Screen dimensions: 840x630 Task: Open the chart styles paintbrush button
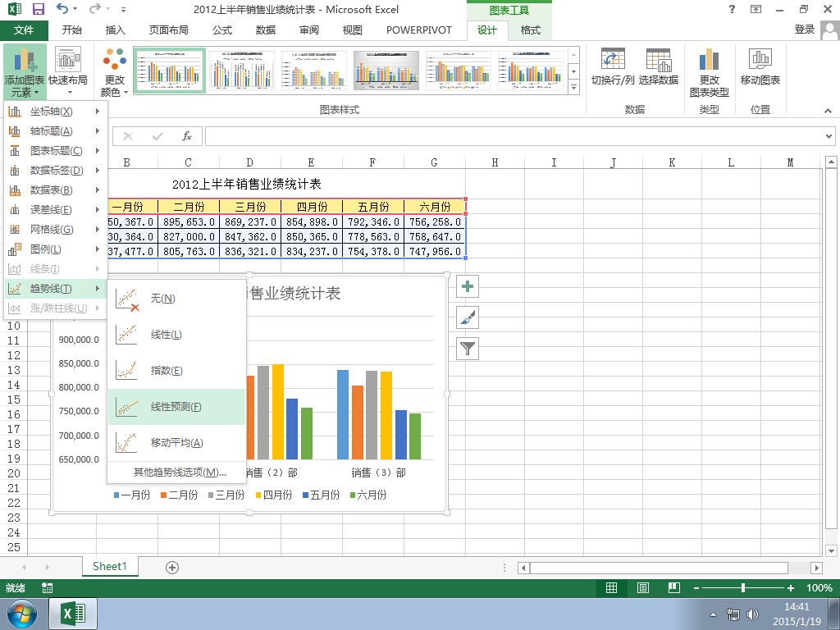pos(467,317)
